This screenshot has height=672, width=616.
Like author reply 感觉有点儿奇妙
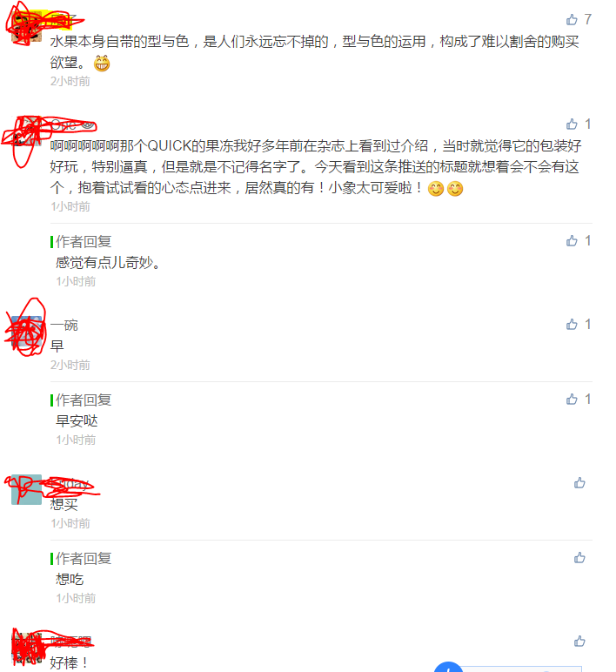coord(572,241)
